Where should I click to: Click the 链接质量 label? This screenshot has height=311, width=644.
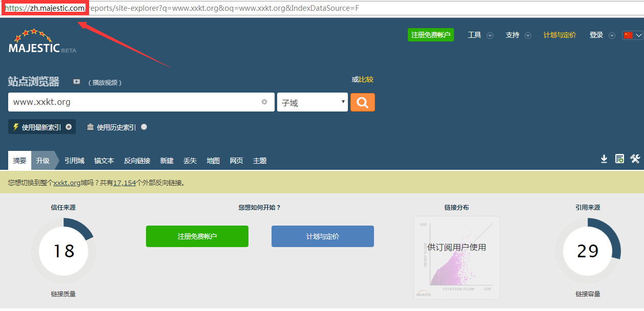64,294
